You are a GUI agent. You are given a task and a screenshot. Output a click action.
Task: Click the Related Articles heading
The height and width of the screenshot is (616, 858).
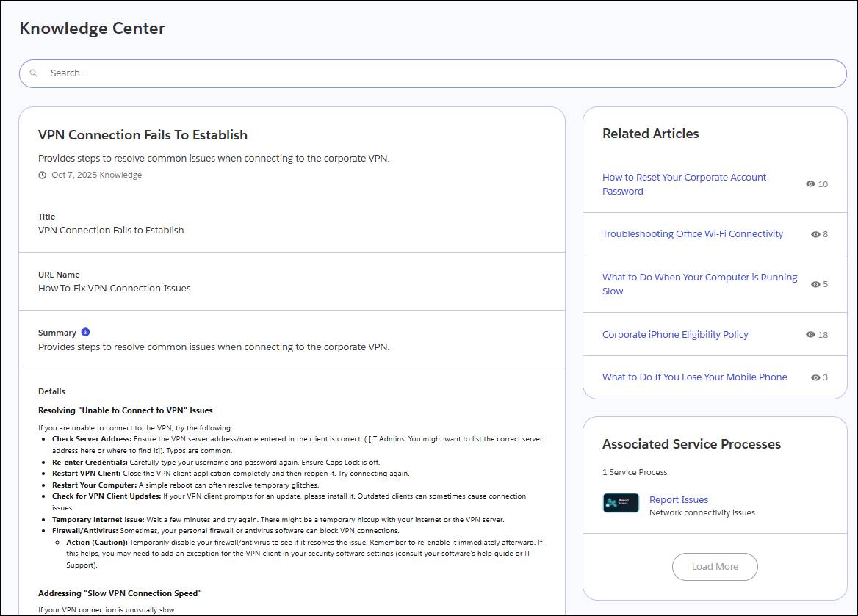[651, 134]
